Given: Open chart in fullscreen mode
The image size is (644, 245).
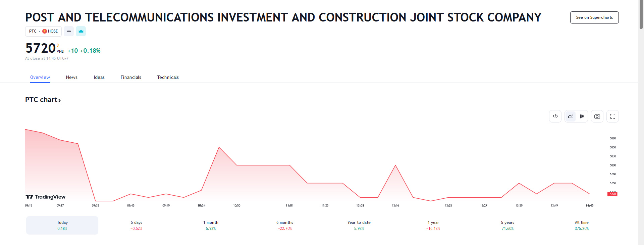Looking at the screenshot, I should click(x=612, y=116).
